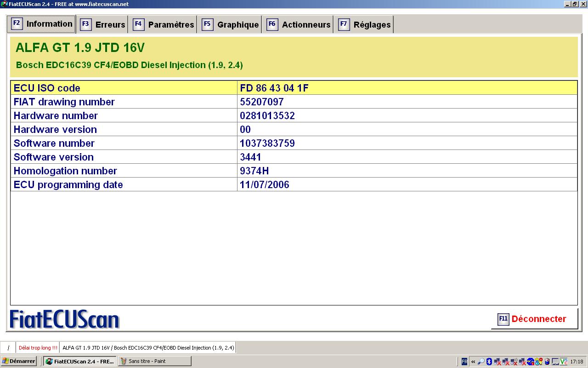Click the value 0281013532
Screen dimensions: 588x368
pos(267,115)
